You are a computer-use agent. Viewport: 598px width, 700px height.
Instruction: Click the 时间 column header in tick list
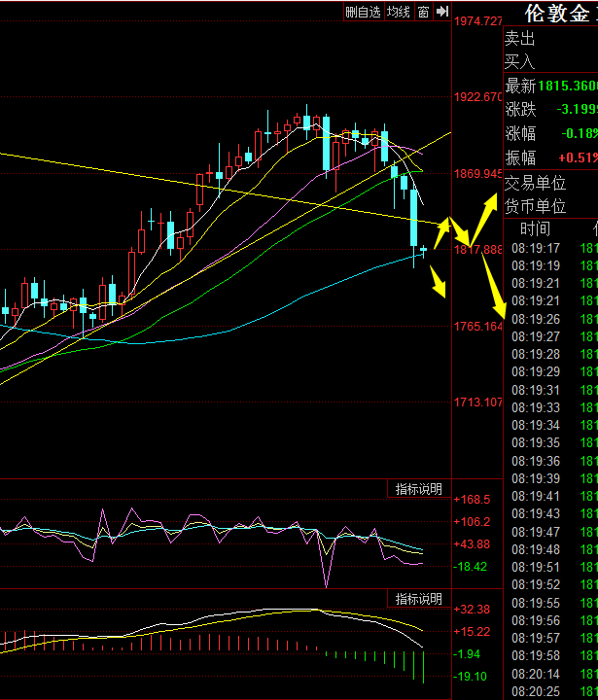coord(534,229)
